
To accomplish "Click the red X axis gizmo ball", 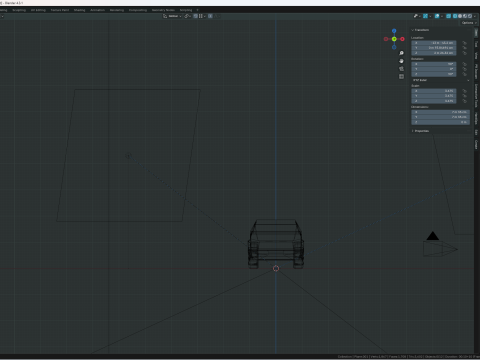I will click(403, 39).
